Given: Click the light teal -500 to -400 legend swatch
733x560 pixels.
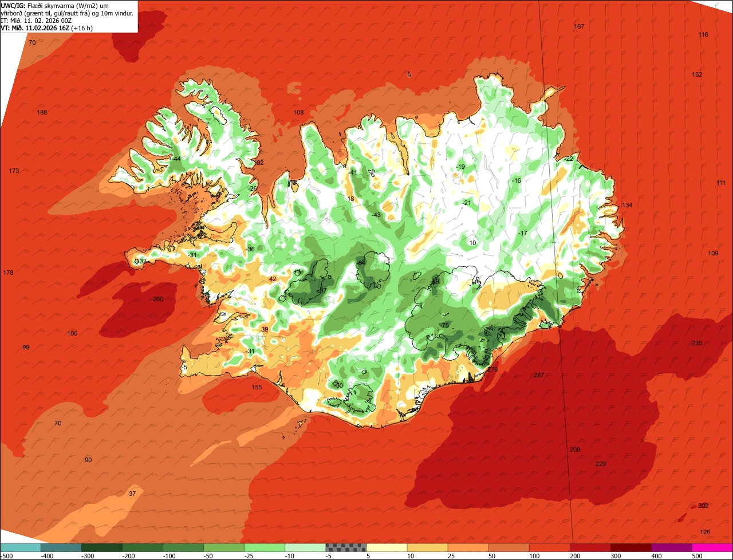Looking at the screenshot, I should (21, 547).
